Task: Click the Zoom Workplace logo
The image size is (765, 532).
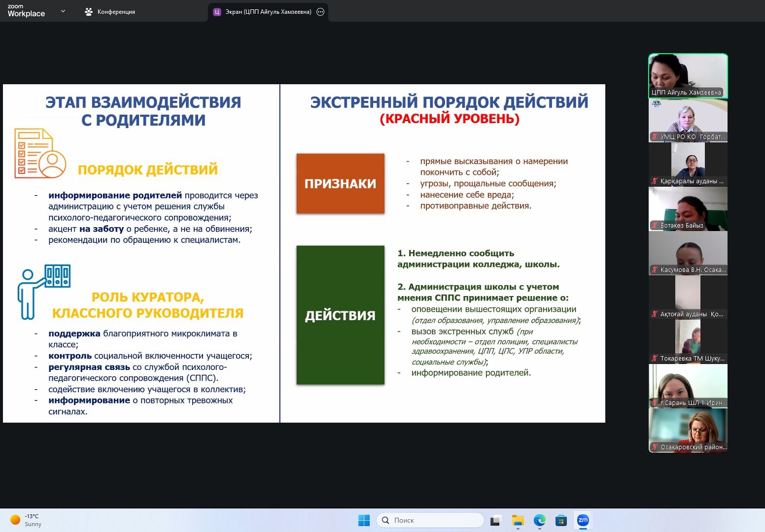Action: point(26,11)
